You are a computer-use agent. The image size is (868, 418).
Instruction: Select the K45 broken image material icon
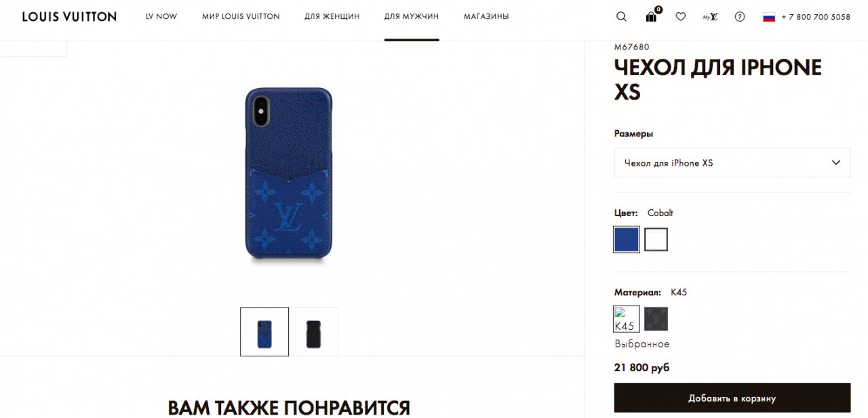click(x=627, y=319)
